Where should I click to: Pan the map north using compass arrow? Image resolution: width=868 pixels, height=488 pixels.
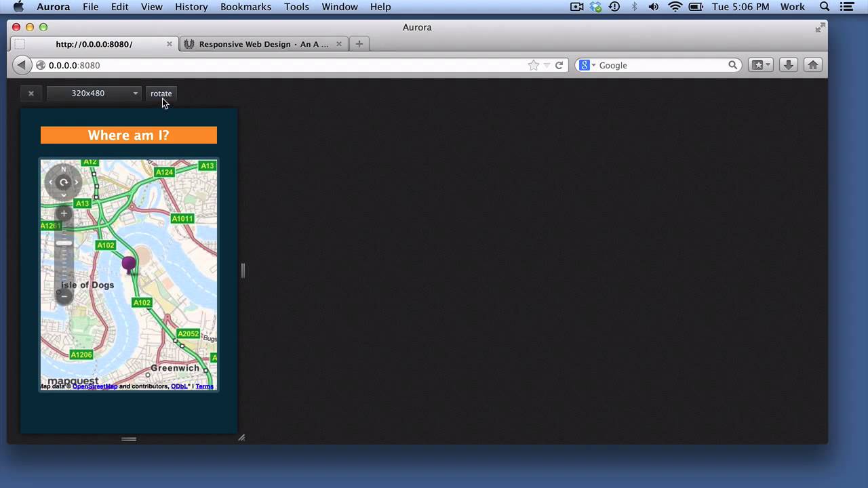coord(64,169)
